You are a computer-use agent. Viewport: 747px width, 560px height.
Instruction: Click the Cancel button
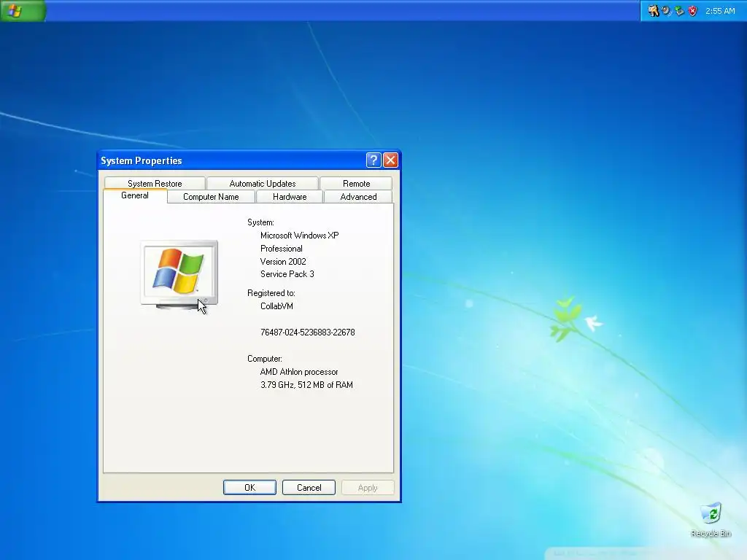click(309, 488)
